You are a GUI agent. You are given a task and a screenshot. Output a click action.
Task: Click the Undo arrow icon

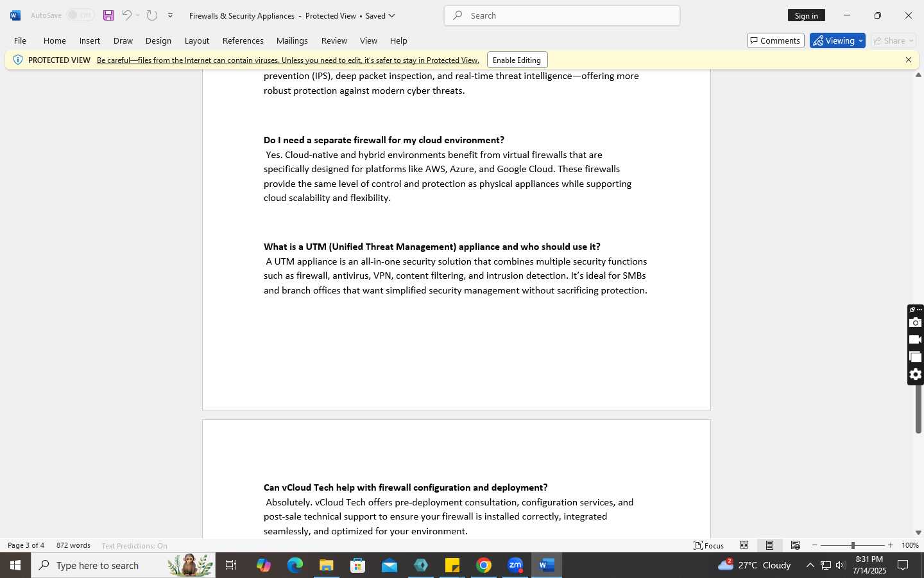[x=127, y=15]
